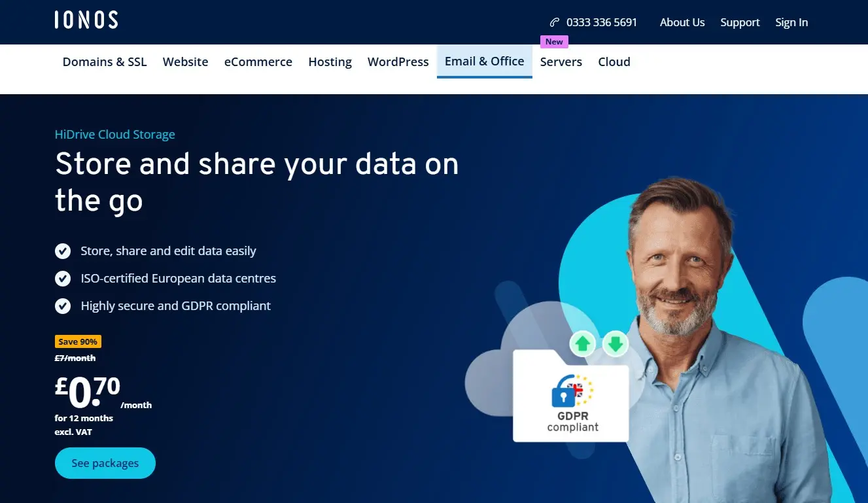Open the HiDrive Cloud Storage link

tap(115, 134)
